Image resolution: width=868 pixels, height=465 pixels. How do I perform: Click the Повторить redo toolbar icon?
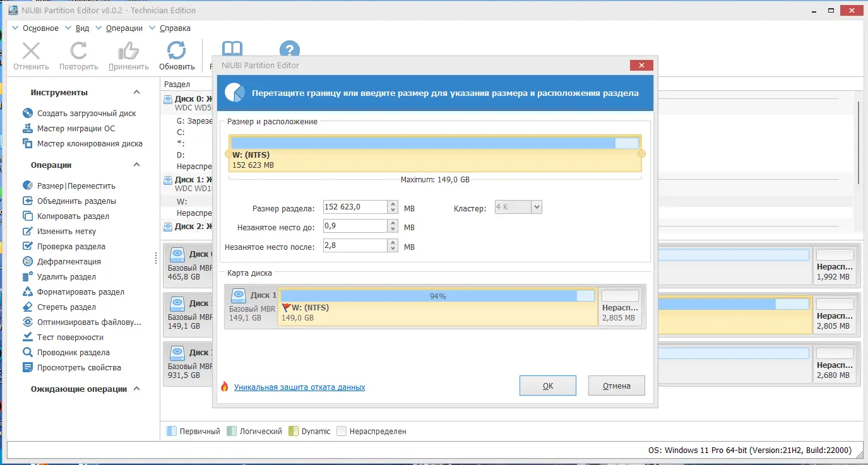tap(79, 51)
